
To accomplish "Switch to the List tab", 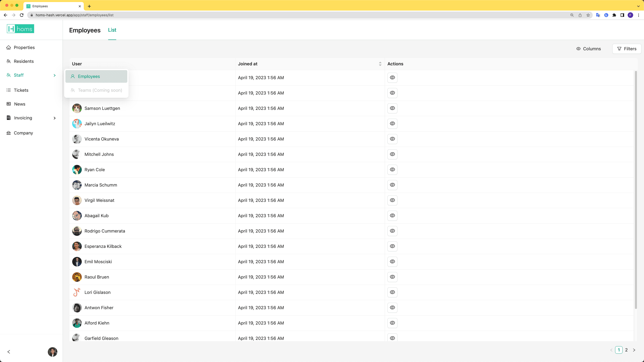I will pyautogui.click(x=112, y=30).
